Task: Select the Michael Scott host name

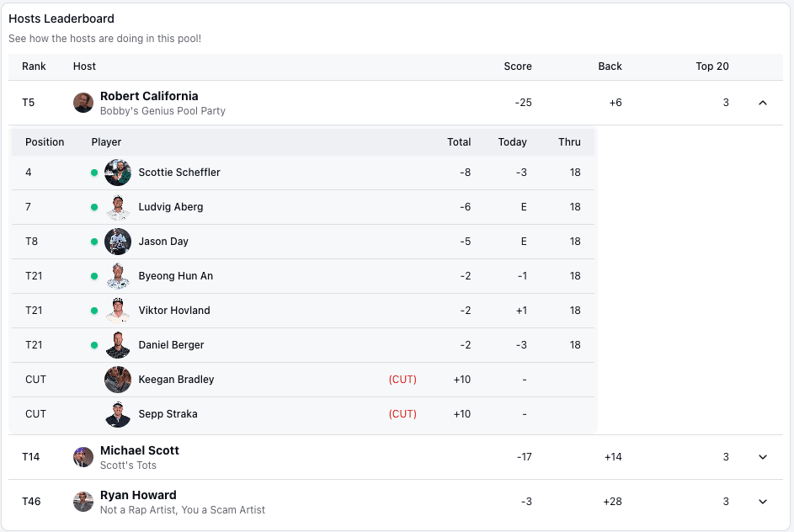Action: point(140,450)
